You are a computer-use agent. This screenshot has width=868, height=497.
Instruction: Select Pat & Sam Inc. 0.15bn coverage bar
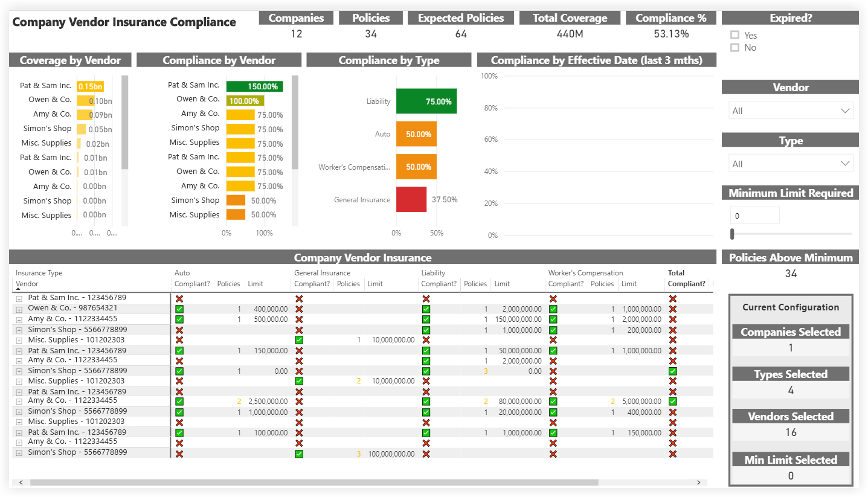91,86
